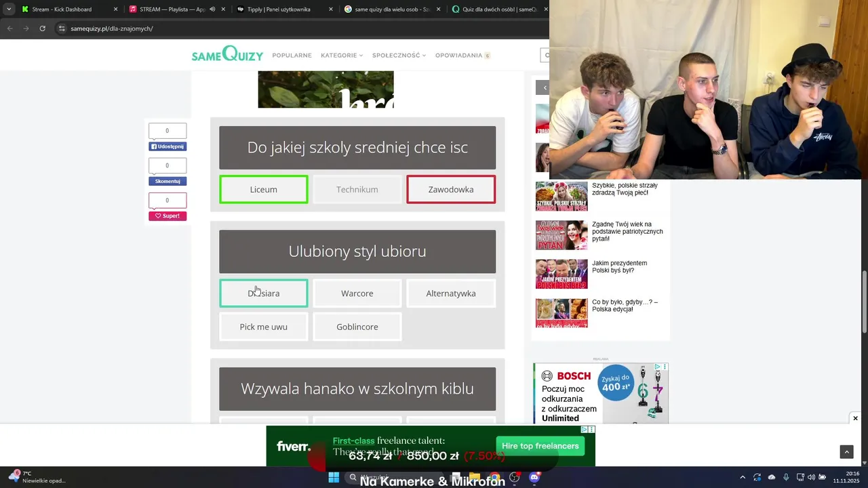Click the Jakim prezydentem quiz thumbnail
This screenshot has height=488, width=868.
(561, 274)
